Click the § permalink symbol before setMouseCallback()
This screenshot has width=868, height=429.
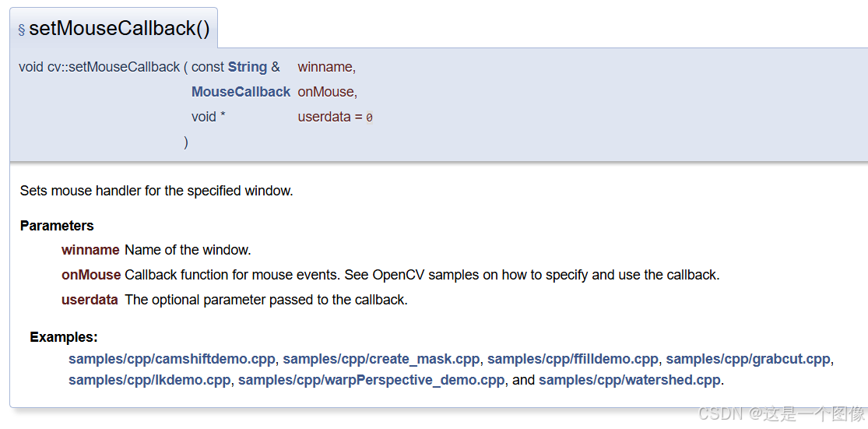click(22, 30)
